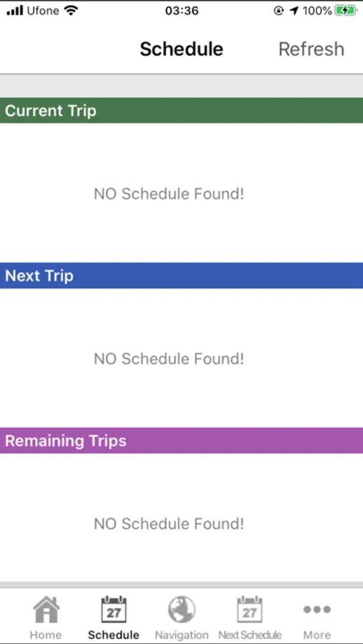Select the Remaining Trips purple header
363x644 pixels.
(x=181, y=441)
